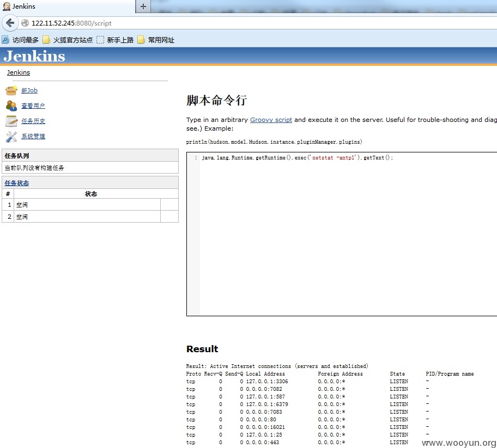497x448 pixels.
Task: Click the 任务队列 panel header
Action: pyautogui.click(x=90, y=156)
